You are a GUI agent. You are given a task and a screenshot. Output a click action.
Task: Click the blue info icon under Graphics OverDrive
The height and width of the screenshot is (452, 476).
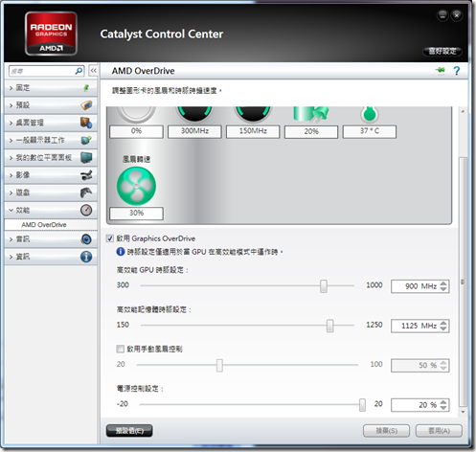point(121,252)
